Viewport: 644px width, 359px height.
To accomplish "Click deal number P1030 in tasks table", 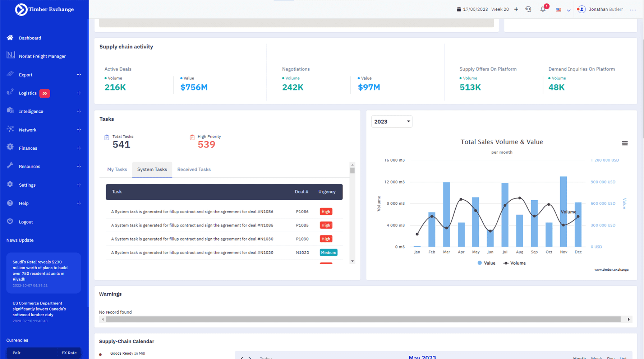I will coord(302,239).
